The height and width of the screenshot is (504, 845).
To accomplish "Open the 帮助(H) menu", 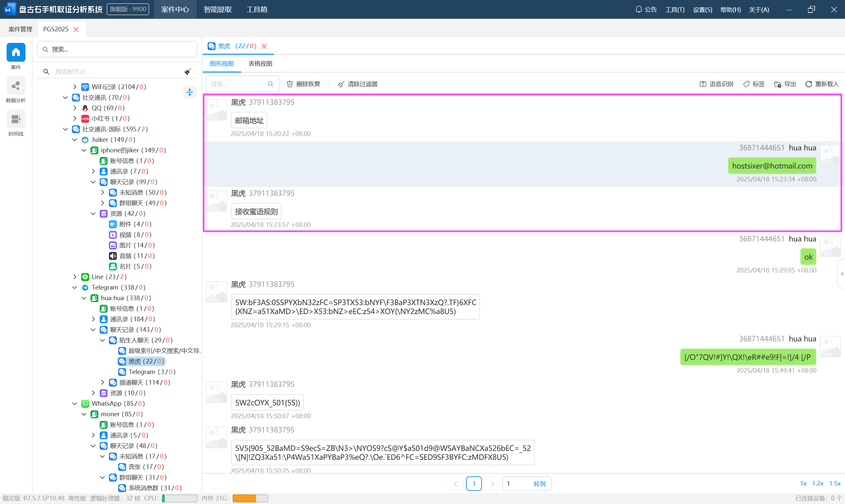I will (x=730, y=10).
